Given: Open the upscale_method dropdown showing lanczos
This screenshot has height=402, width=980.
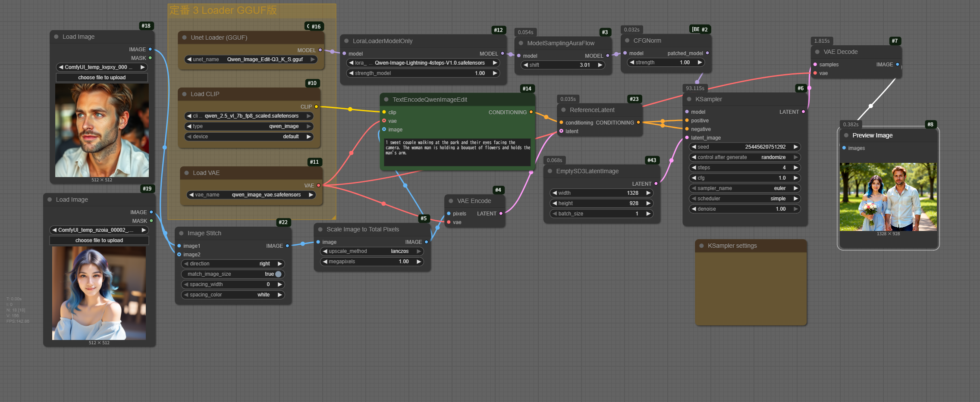Looking at the screenshot, I should (371, 251).
